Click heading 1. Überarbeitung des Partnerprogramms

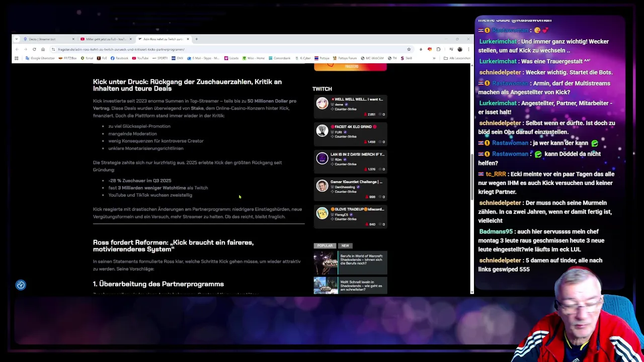pyautogui.click(x=158, y=284)
